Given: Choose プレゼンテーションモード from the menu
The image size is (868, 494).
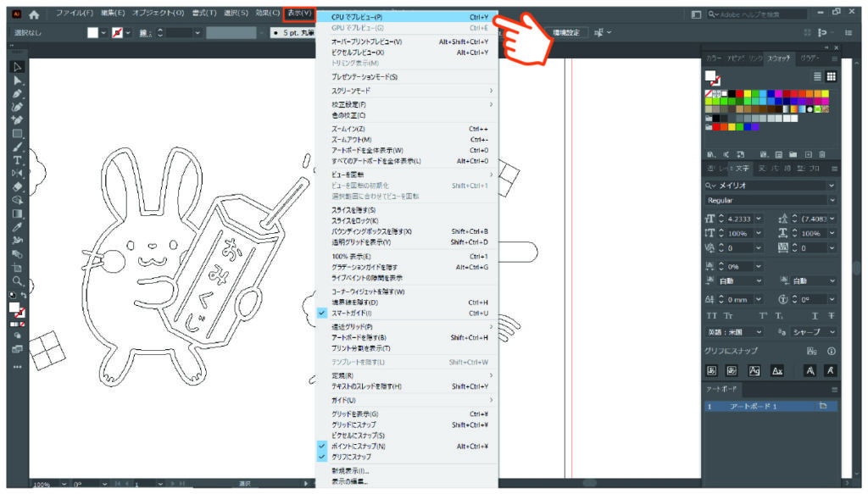Looking at the screenshot, I should click(407, 77).
